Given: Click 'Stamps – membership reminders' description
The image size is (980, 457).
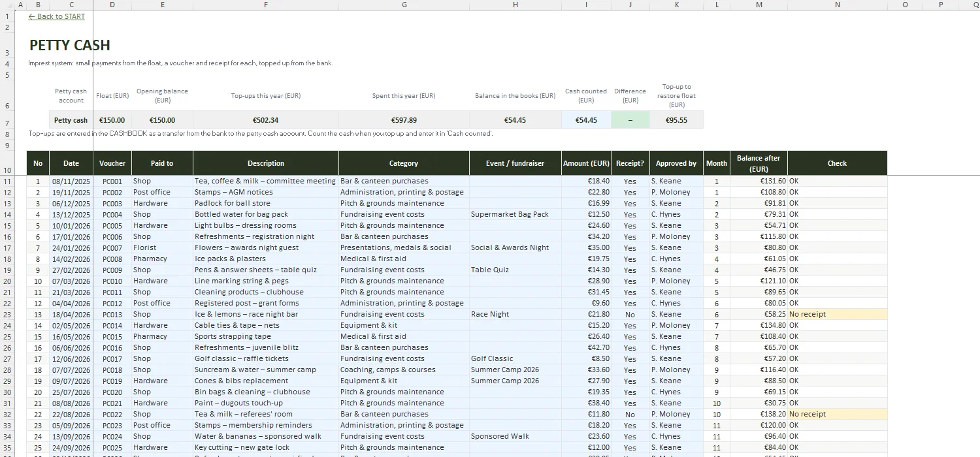Looking at the screenshot, I should 266,425.
